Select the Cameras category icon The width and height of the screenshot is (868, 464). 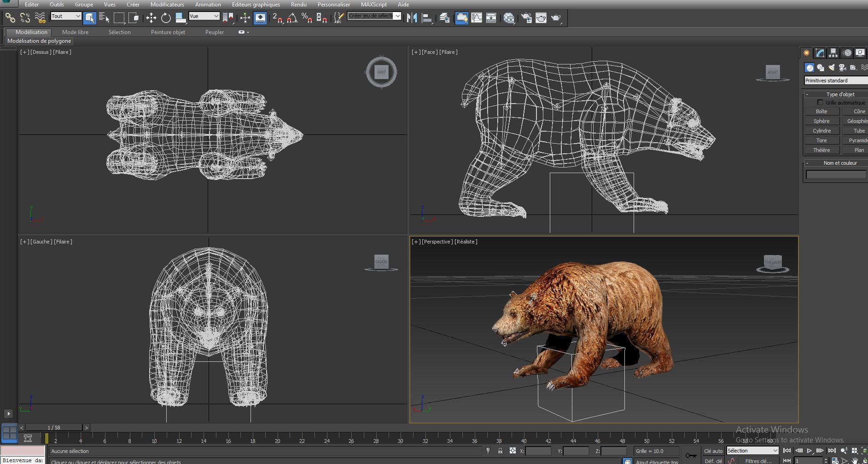843,68
